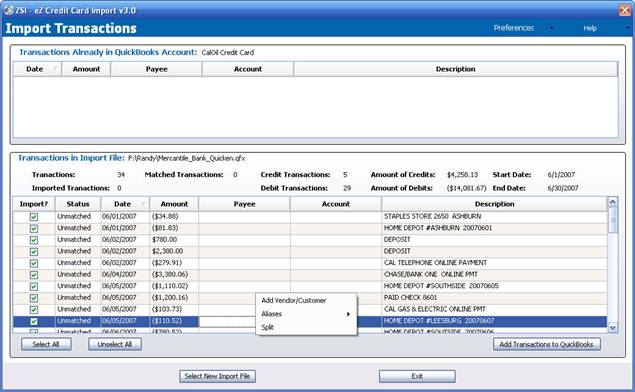Click Amount header in QuickBooks transactions table
The width and height of the screenshot is (635, 392).
(x=86, y=69)
